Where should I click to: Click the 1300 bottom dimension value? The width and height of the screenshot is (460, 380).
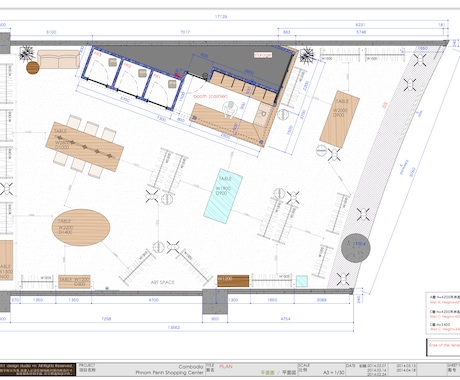tap(233, 300)
